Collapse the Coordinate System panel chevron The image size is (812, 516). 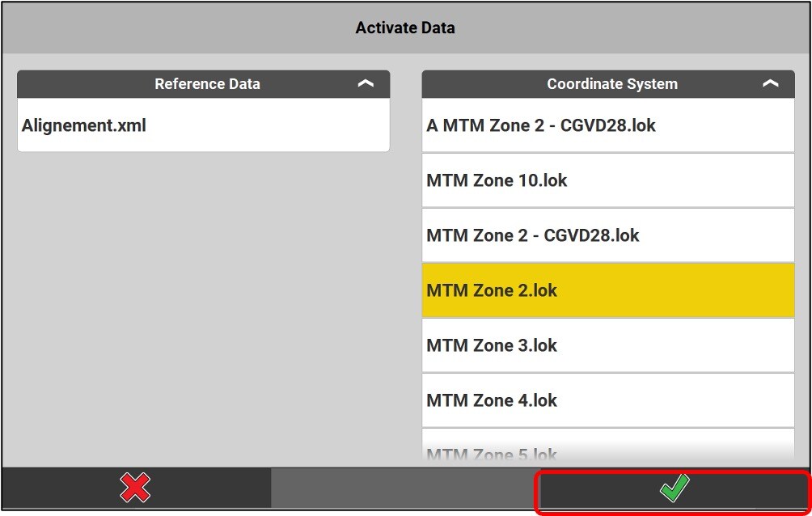tap(770, 84)
